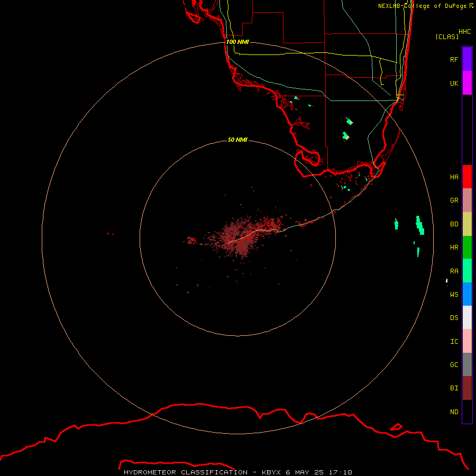Click the KBYX station identifier
Image resolution: width=476 pixels, height=476 pixels.
tap(271, 472)
